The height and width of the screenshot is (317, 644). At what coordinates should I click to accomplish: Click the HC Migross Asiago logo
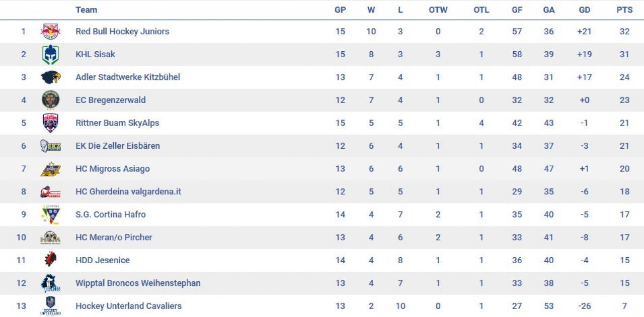tap(50, 169)
